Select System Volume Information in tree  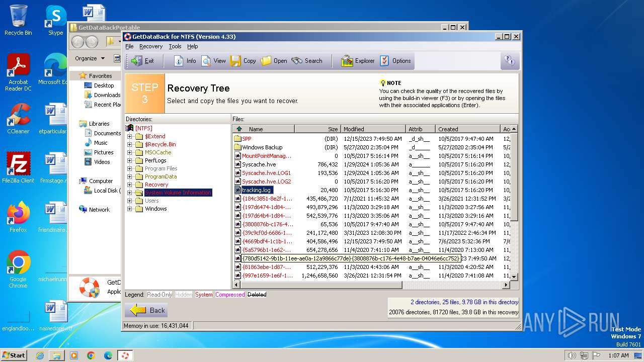click(178, 193)
